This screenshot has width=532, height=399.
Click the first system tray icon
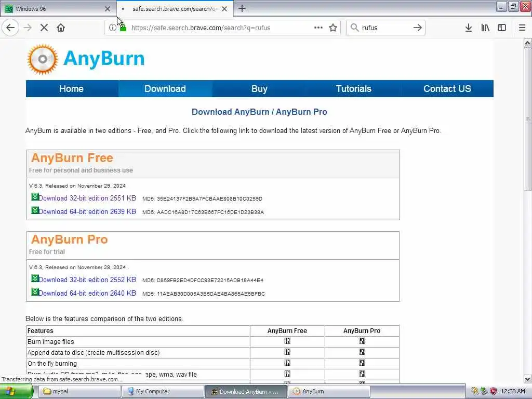(474, 391)
